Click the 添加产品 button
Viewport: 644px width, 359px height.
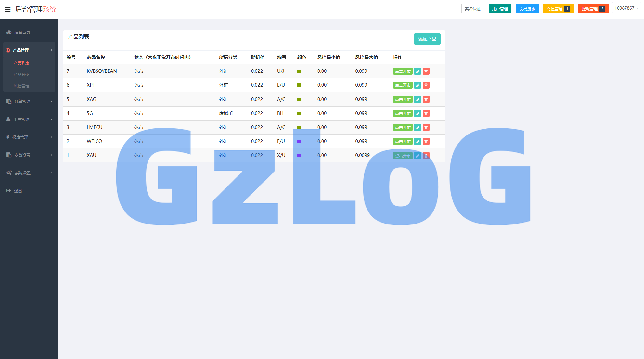(x=427, y=39)
